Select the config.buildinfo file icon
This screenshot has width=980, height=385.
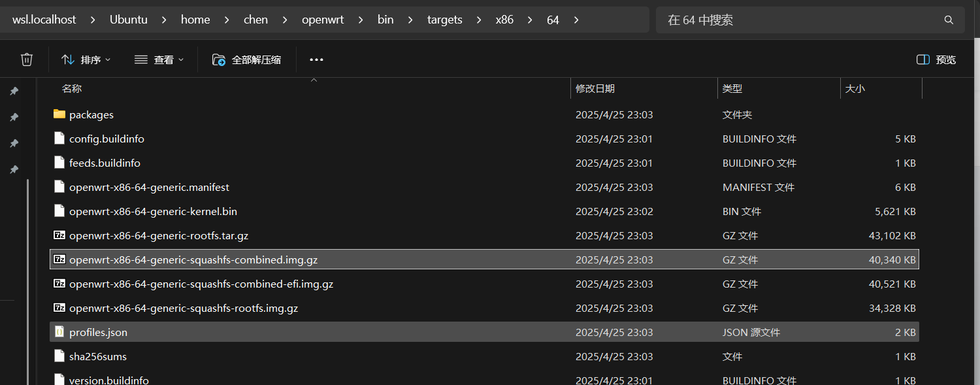tap(59, 139)
